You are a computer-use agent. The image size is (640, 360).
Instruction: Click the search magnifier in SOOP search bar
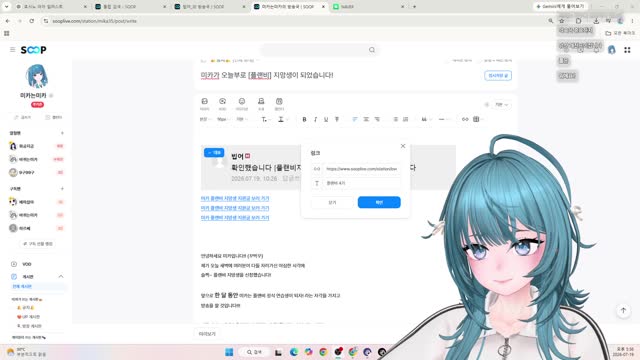coord(372,50)
